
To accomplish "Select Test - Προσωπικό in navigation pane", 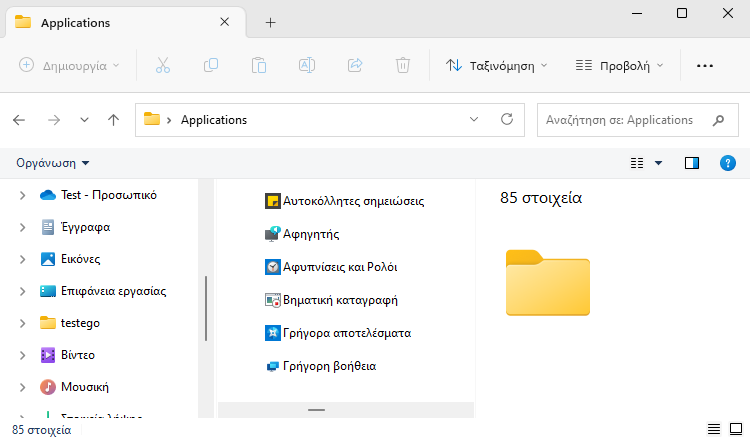I will click(109, 195).
